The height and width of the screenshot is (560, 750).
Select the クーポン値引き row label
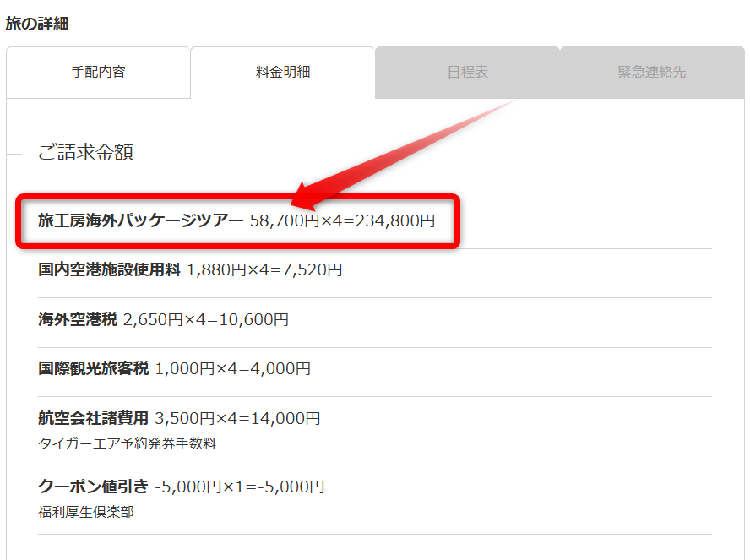click(93, 487)
